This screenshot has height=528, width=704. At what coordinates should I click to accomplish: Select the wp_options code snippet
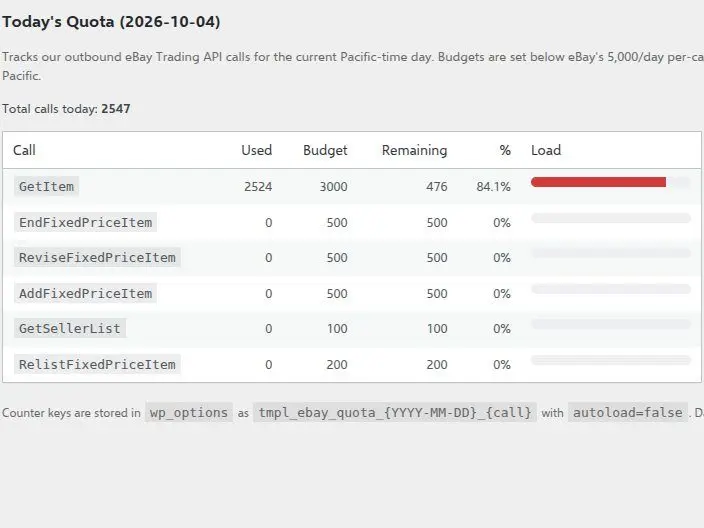coord(189,413)
